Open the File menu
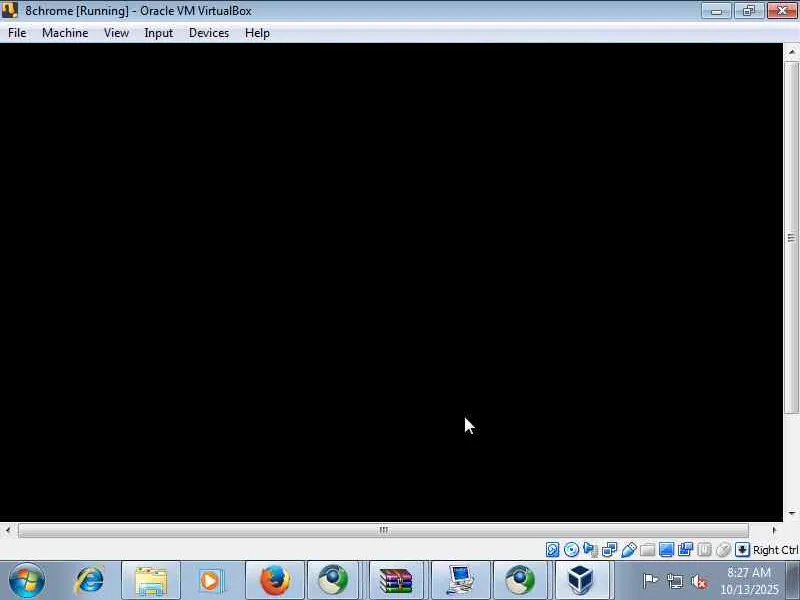Screen dimensions: 800x600 [x=17, y=33]
